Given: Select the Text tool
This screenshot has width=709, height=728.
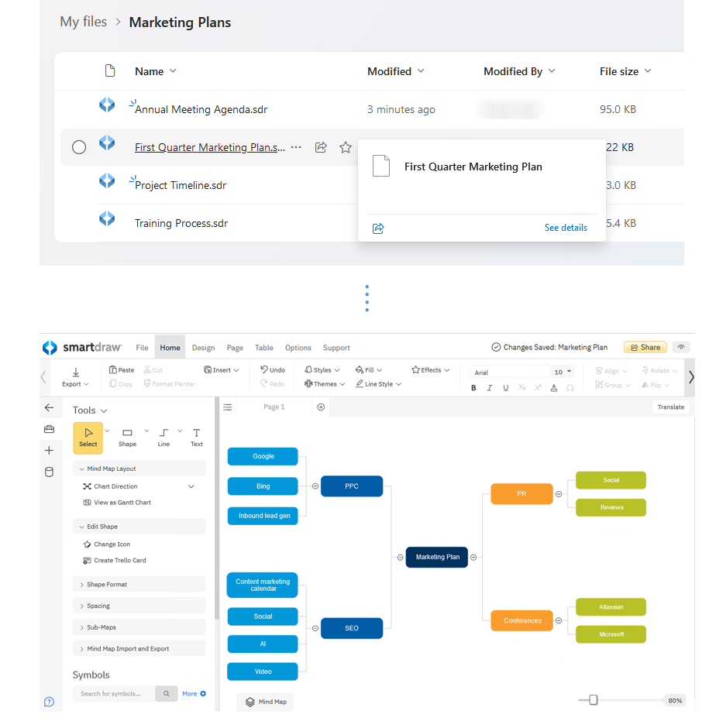Looking at the screenshot, I should 196,438.
